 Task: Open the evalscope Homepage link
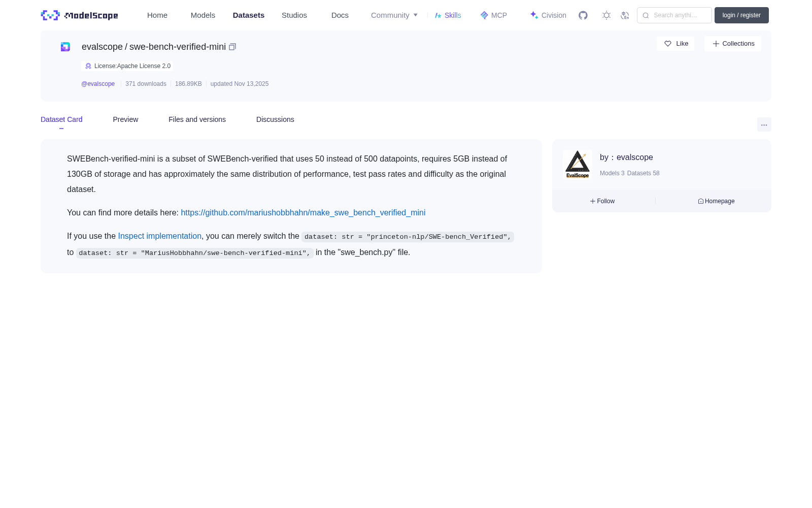pyautogui.click(x=716, y=201)
